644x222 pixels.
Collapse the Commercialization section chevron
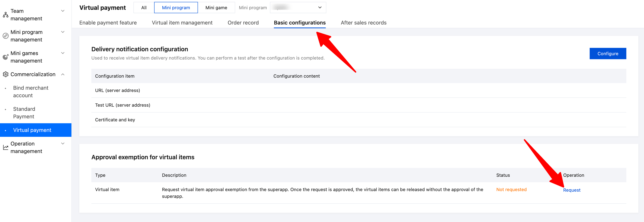63,74
